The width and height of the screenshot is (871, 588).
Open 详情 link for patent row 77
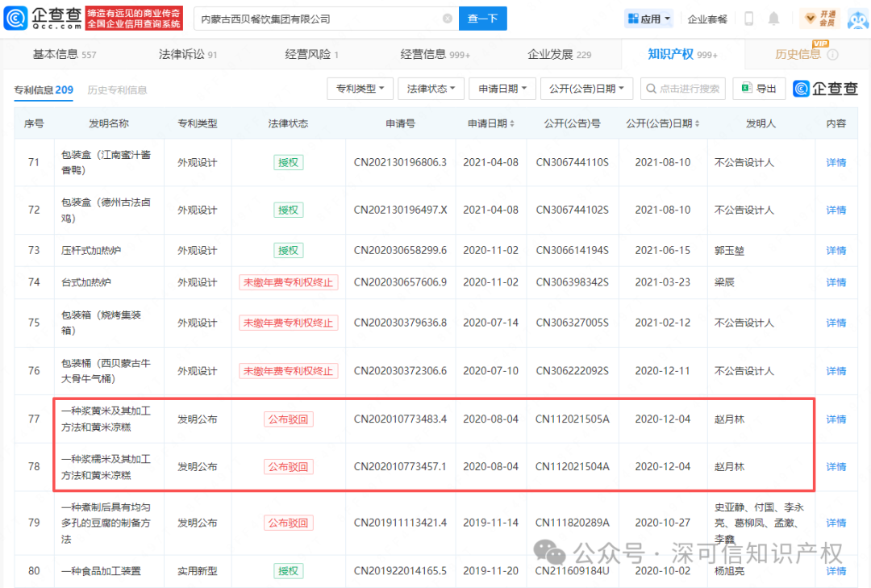point(836,419)
